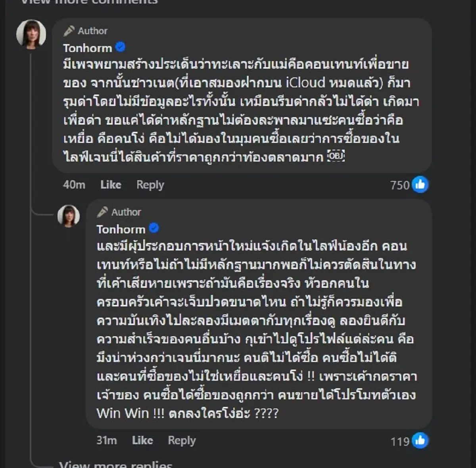Viewport: 476px width, 468px height.
Task: Click the 119 likes thumbs-up icon
Action: tap(420, 441)
